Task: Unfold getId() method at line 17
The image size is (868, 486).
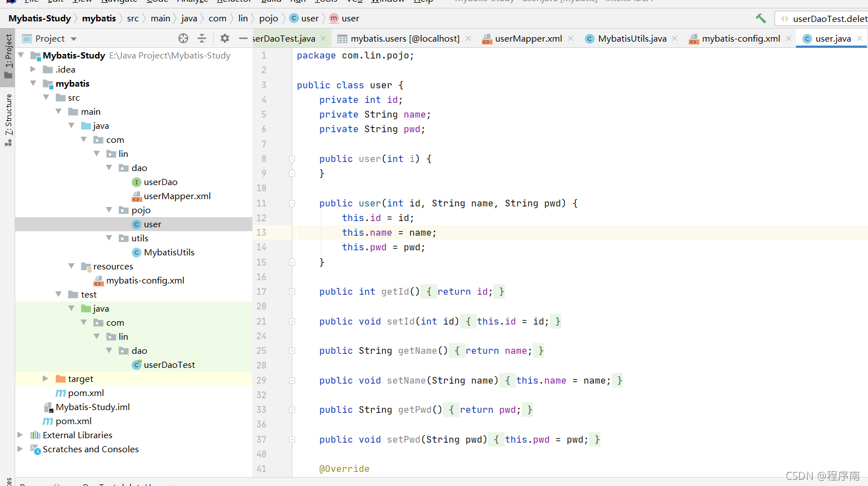Action: tap(292, 292)
